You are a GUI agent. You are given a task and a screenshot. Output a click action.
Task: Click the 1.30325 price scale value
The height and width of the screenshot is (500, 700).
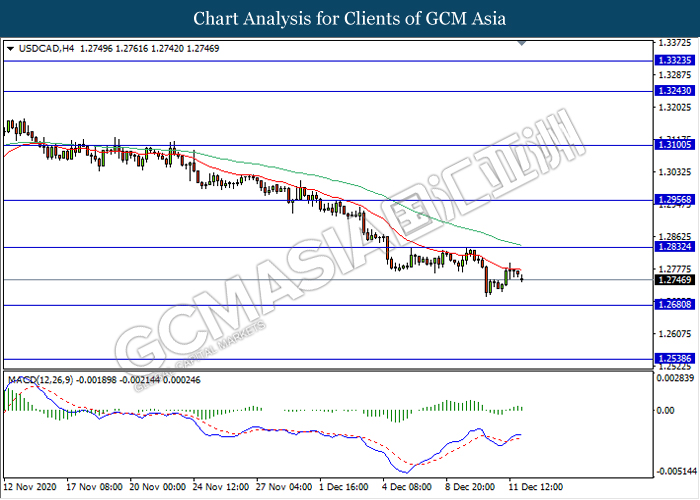tap(675, 171)
